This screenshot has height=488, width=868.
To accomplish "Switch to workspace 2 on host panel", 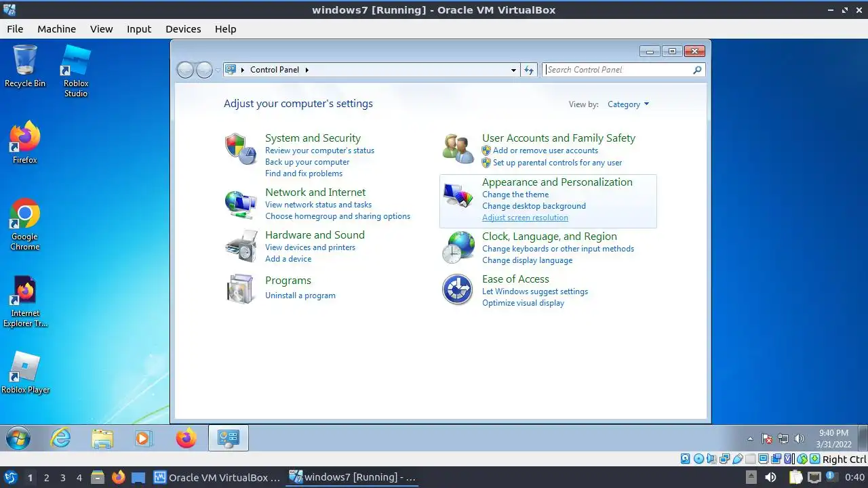I will click(x=46, y=478).
